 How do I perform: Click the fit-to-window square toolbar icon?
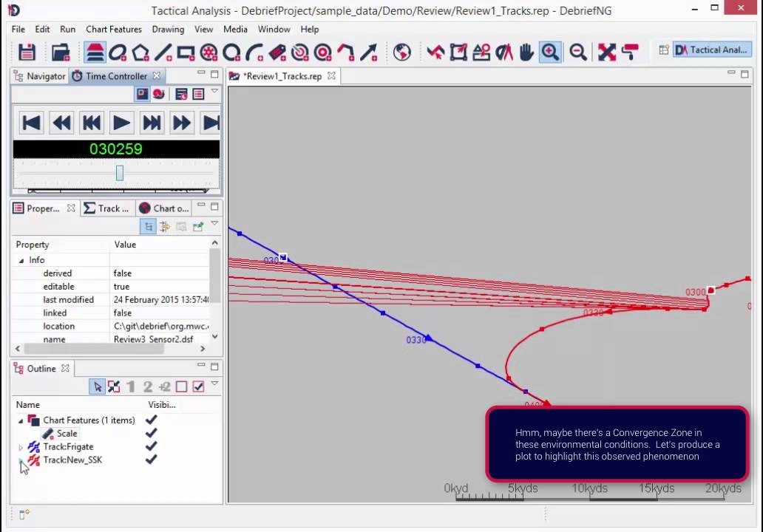click(458, 52)
